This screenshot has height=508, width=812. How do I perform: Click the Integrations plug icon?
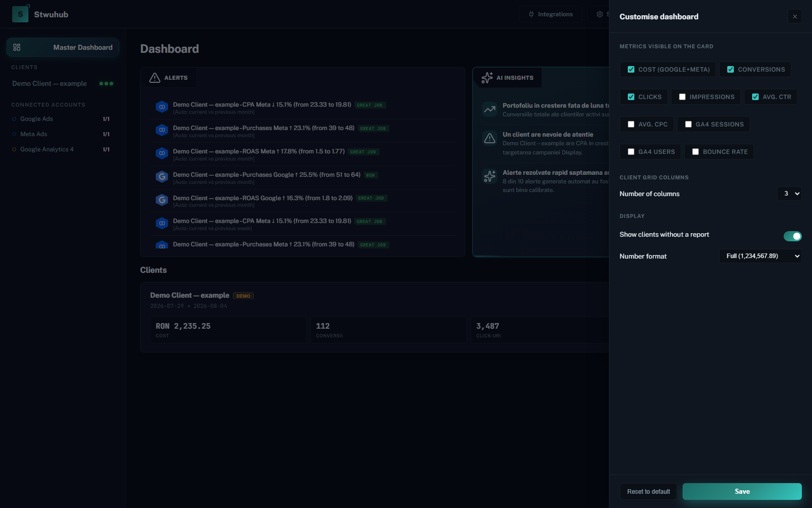[531, 14]
